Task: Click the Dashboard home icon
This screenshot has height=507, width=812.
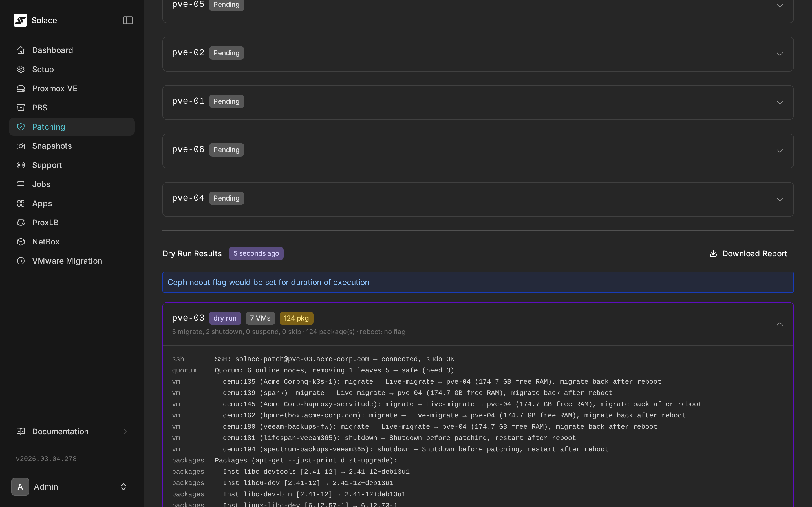Action: [21, 50]
